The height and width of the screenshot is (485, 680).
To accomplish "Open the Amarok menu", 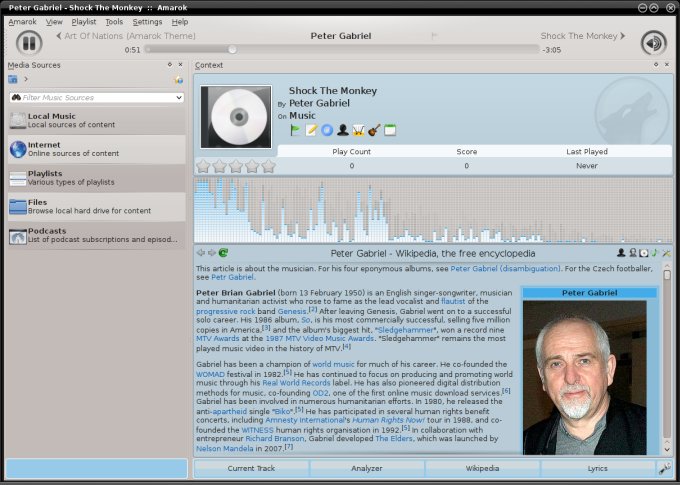I will [x=23, y=22].
